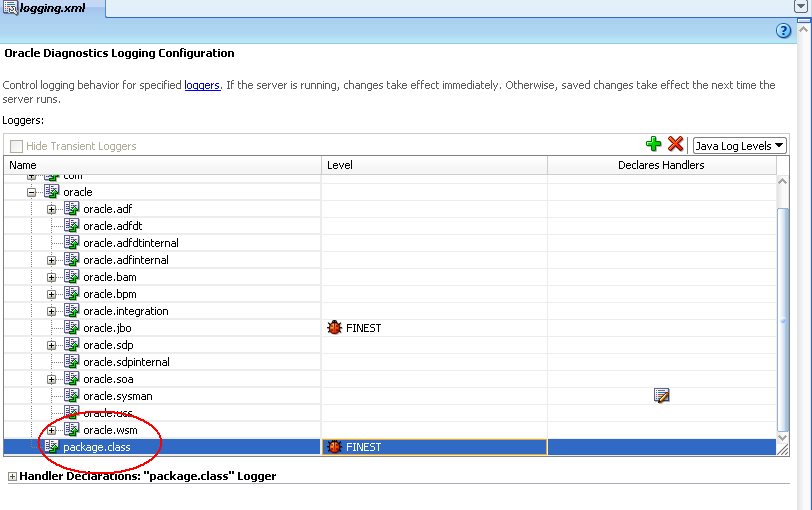The image size is (812, 510).
Task: Click the Name column header
Action: tap(163, 165)
